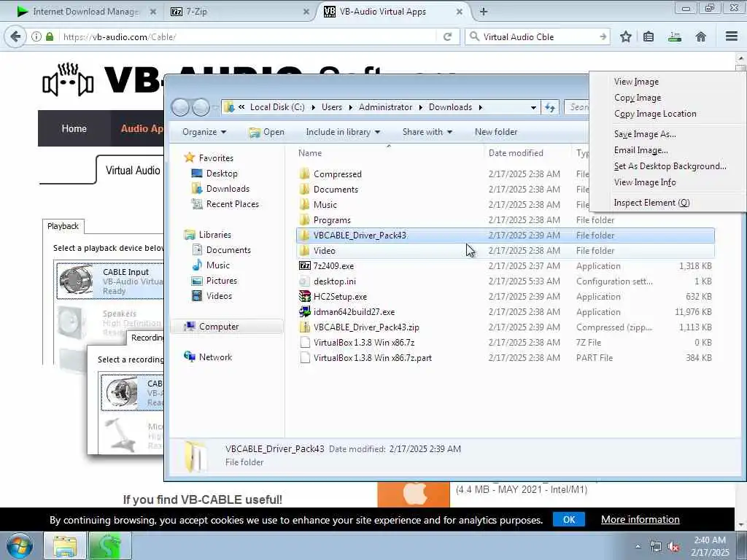Click Explorer search field

pyautogui.click(x=578, y=108)
